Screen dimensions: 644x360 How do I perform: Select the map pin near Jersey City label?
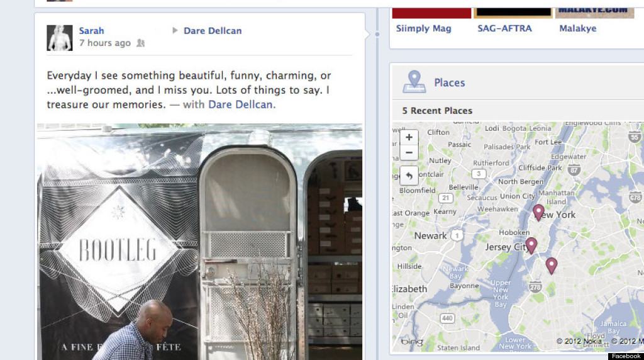pos(531,245)
